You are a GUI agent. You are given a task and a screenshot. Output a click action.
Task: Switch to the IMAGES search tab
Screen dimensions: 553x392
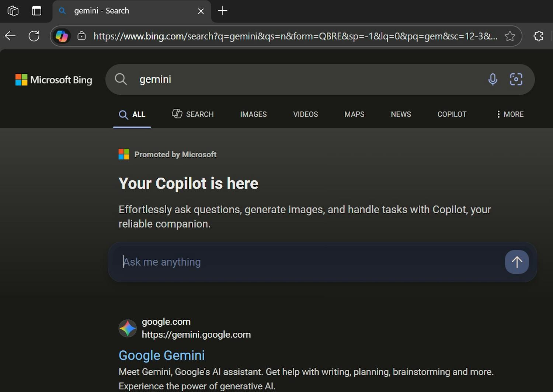(253, 114)
